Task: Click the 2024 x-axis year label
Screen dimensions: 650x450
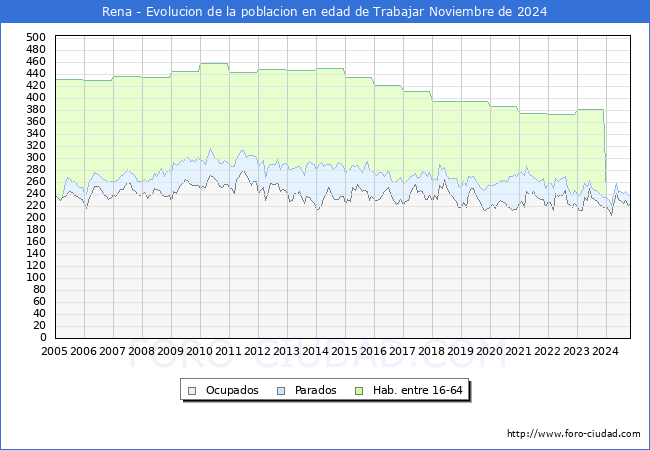Action: coord(606,351)
